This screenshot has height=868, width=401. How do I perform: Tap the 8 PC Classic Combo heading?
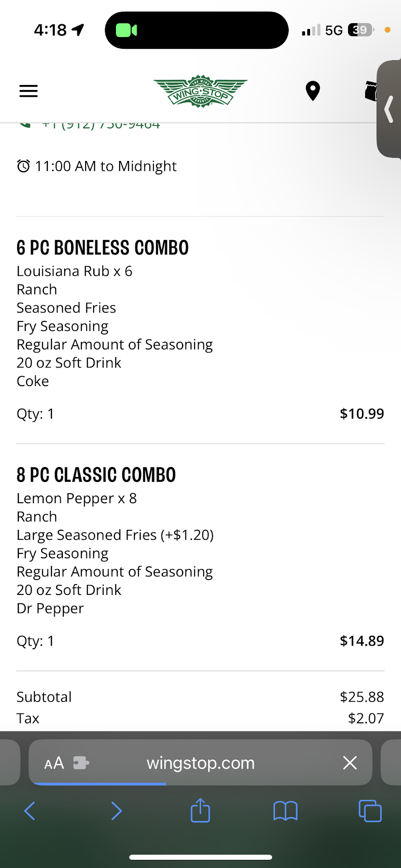click(x=96, y=475)
